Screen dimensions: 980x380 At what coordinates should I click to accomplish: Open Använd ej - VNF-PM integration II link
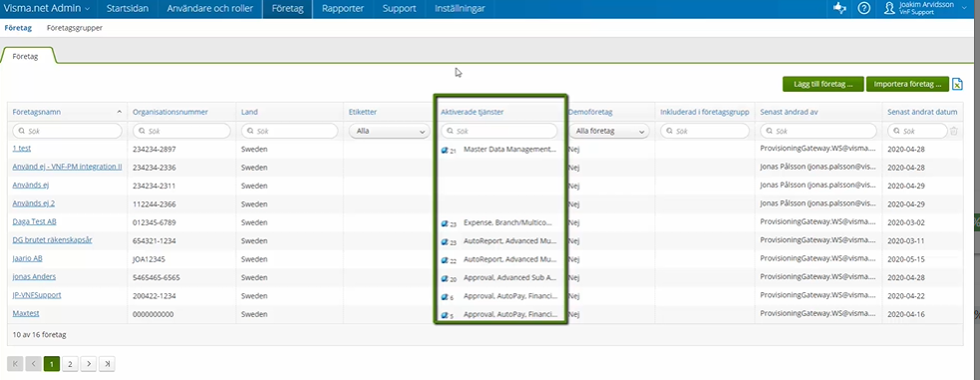coord(67,167)
